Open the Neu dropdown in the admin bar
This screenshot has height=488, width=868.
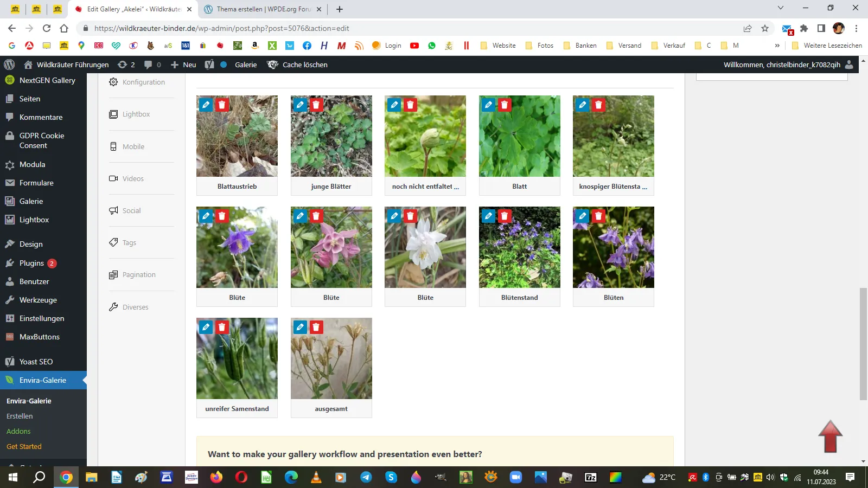click(183, 65)
